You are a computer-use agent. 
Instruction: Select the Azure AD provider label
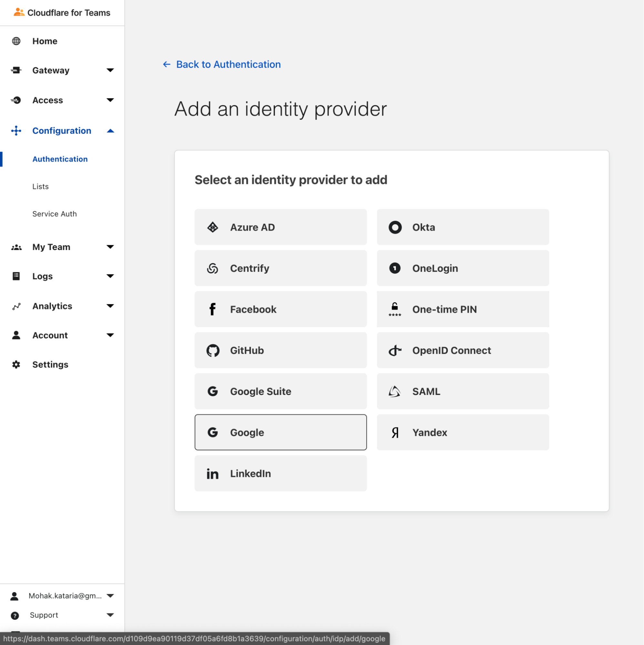pyautogui.click(x=252, y=227)
